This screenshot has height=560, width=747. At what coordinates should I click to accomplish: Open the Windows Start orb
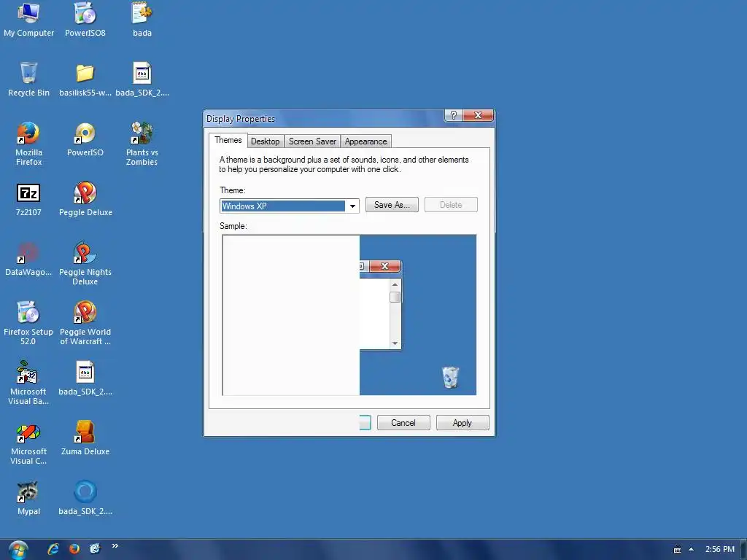click(x=18, y=550)
